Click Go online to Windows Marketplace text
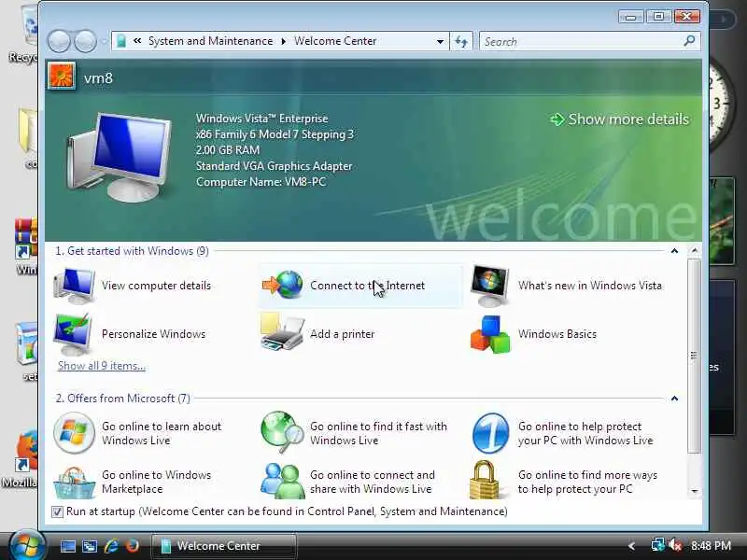The height and width of the screenshot is (560, 747). (156, 482)
